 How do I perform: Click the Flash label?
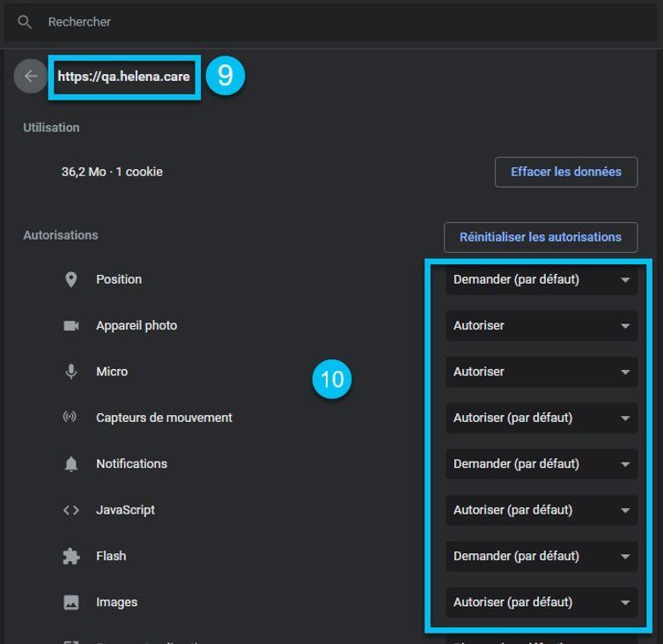click(111, 557)
